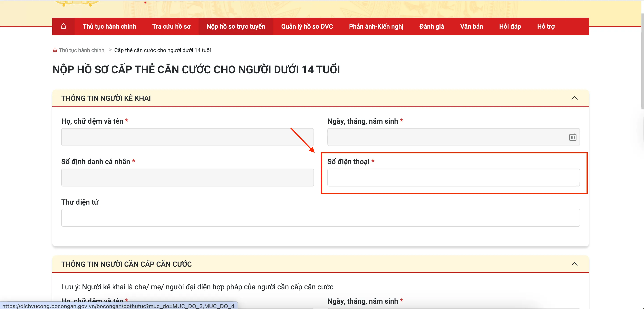Focus the Số điện thoại input field
The image size is (644, 309).
[x=453, y=178]
